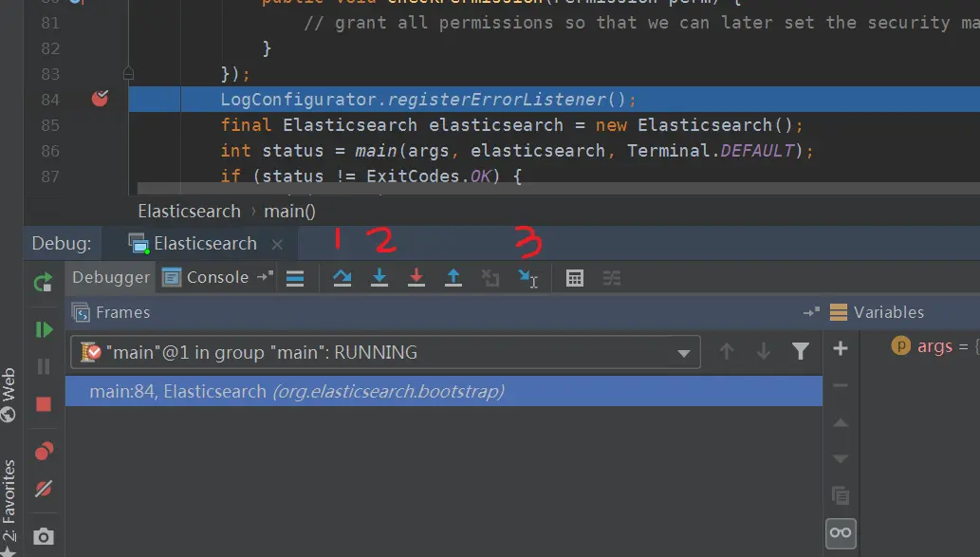Pause program execution icon
980x557 pixels.
point(44,366)
